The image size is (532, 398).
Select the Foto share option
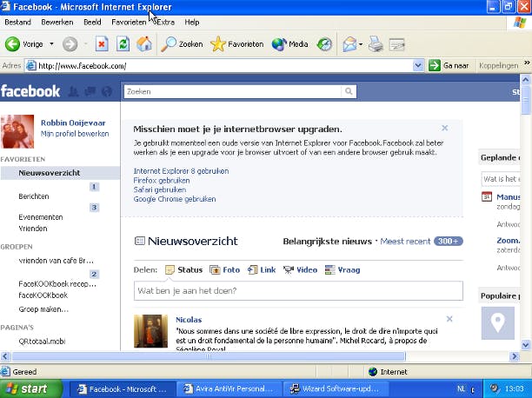point(224,269)
